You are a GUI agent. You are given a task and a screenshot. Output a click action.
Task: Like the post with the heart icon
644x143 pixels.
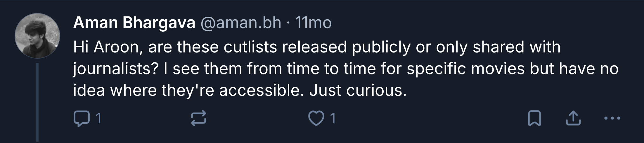[316, 119]
